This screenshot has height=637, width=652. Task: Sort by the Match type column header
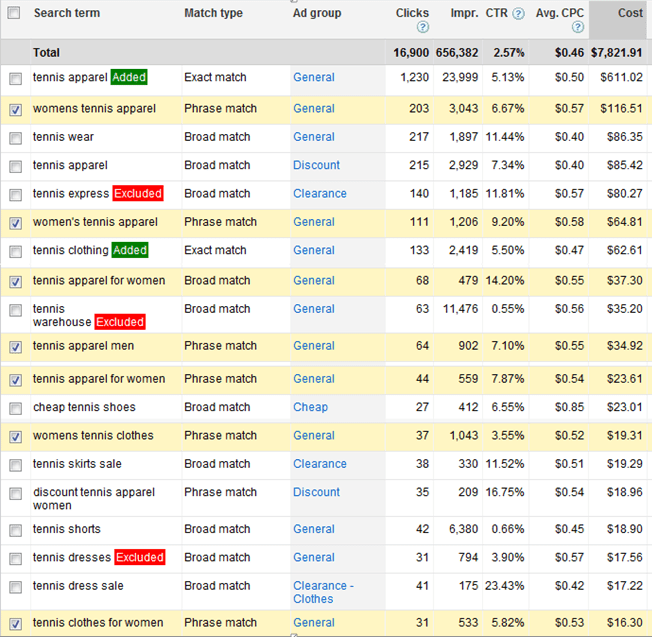(x=213, y=13)
